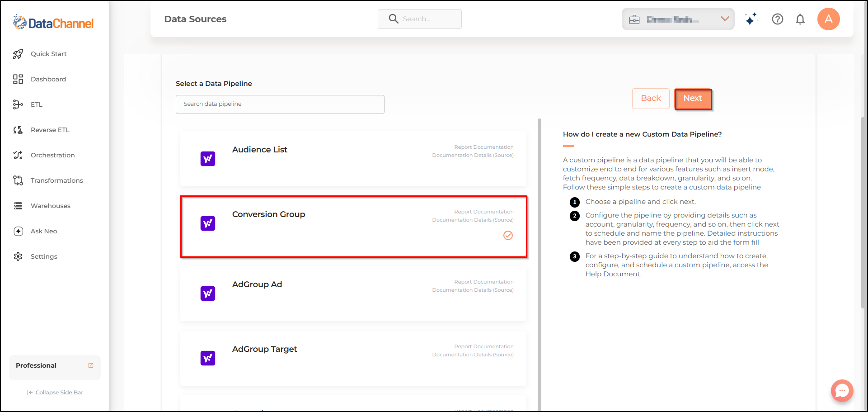Go to Dashboard menu item

48,79
